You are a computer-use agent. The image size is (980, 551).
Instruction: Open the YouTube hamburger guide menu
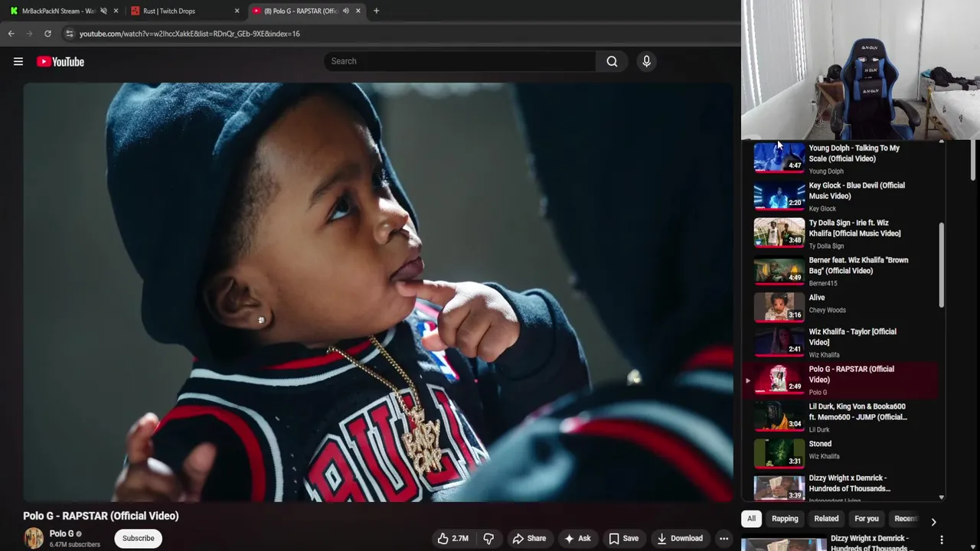pyautogui.click(x=18, y=61)
